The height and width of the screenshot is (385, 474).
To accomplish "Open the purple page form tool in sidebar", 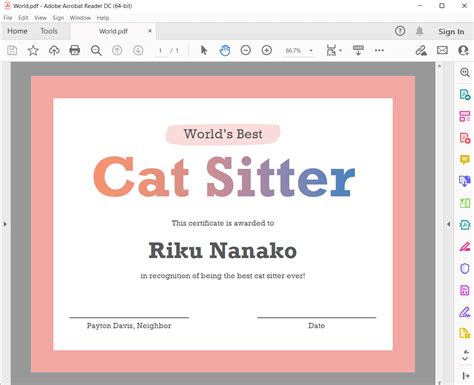I will (465, 290).
